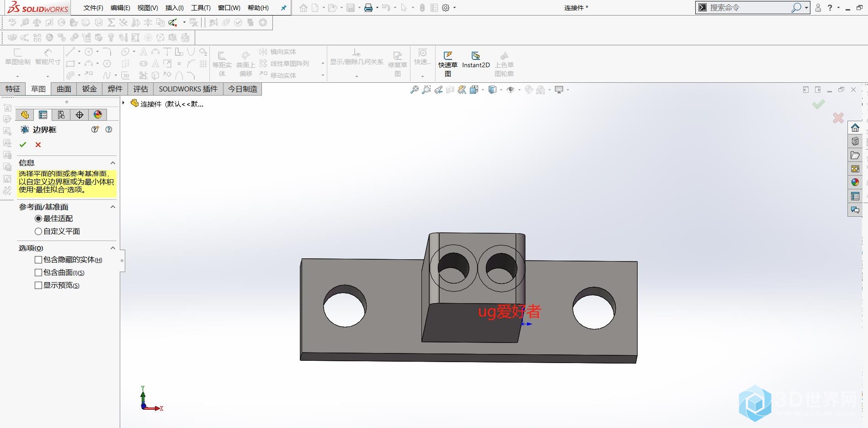Switch to the 钣金 tab
868x428 pixels.
90,89
